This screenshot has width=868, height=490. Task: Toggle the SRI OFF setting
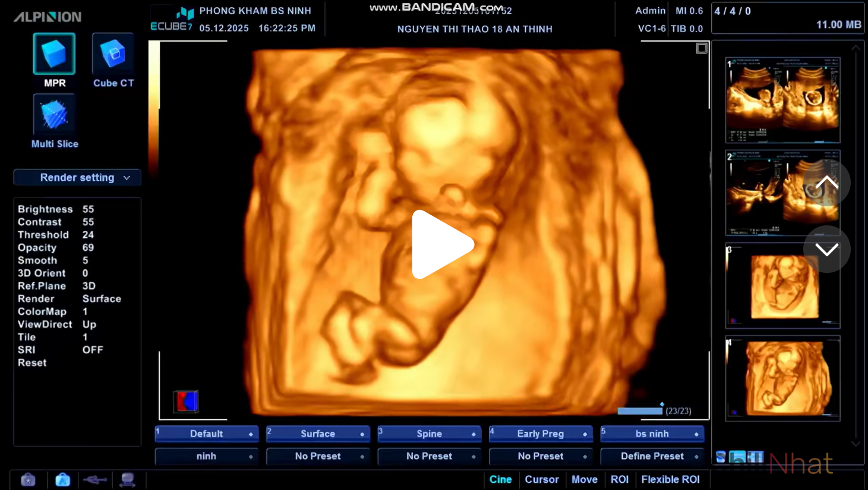tap(93, 350)
